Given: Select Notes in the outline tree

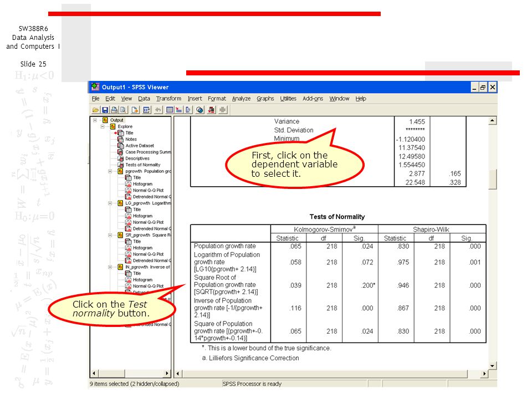Looking at the screenshot, I should pyautogui.click(x=131, y=140).
